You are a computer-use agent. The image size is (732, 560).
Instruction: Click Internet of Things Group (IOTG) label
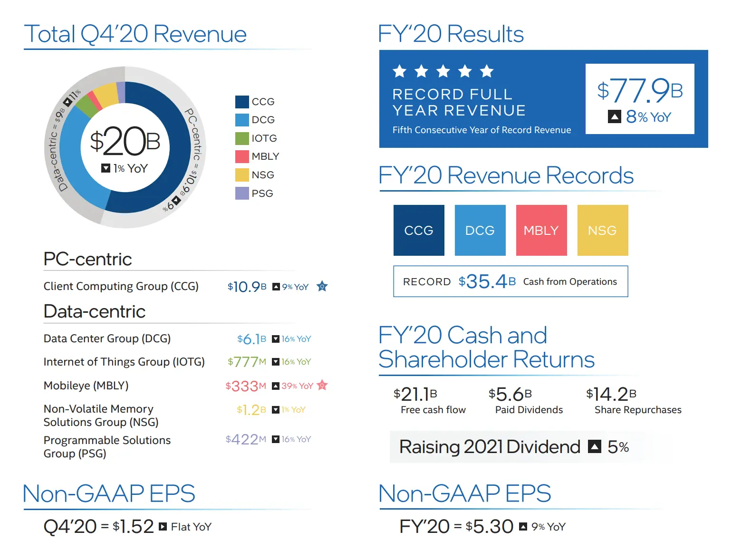click(x=124, y=362)
